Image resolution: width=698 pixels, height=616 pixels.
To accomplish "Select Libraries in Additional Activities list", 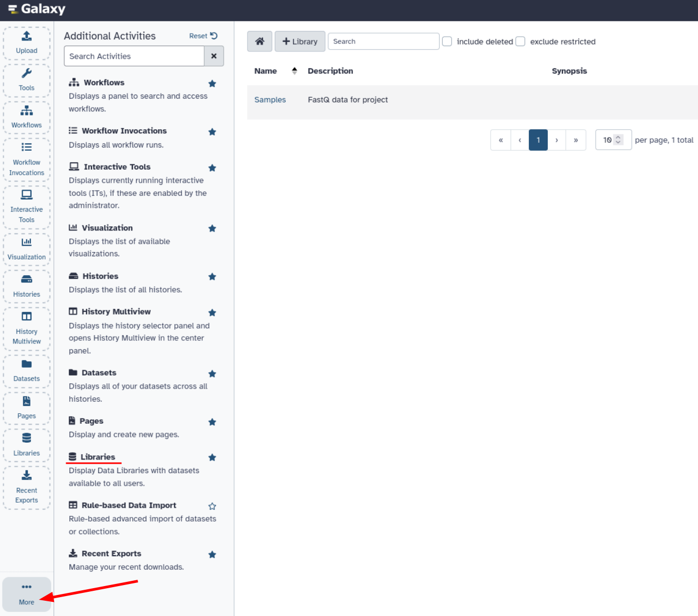I will [98, 457].
